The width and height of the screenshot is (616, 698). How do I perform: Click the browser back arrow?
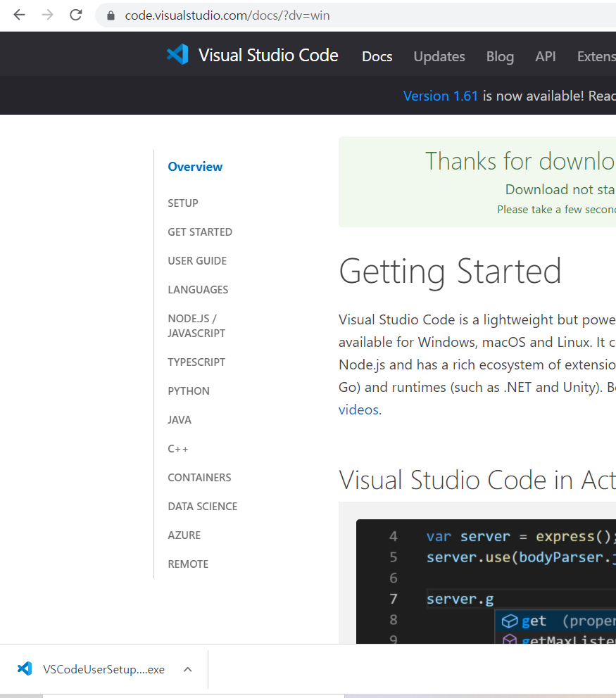click(19, 15)
